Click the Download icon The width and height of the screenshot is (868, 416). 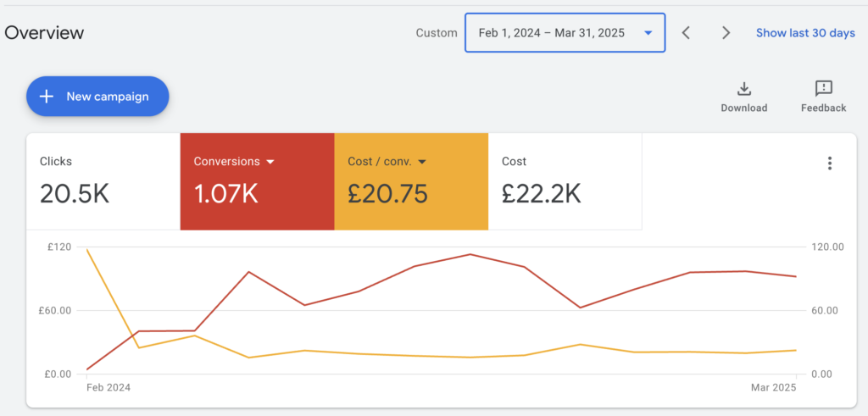(x=743, y=89)
